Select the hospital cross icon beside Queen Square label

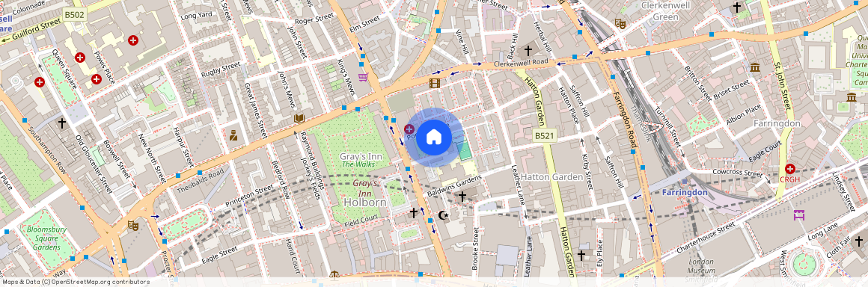[80, 57]
